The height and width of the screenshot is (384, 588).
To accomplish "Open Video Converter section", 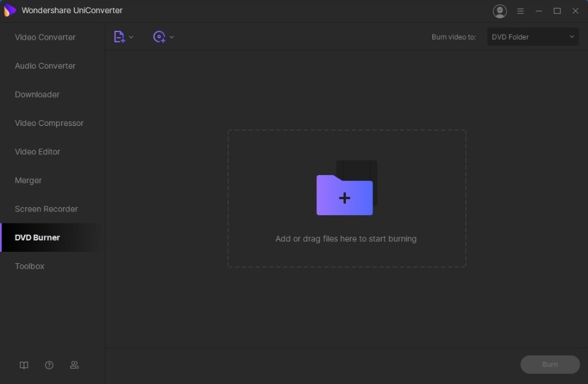I will tap(45, 37).
